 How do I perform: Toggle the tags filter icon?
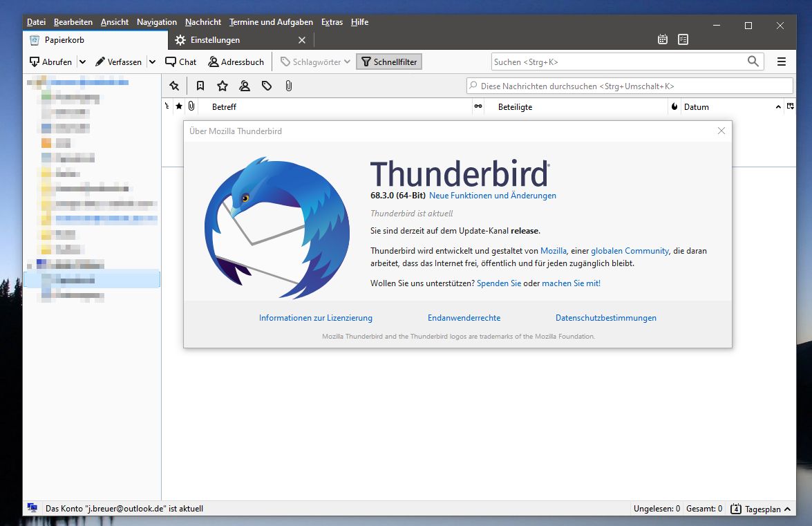click(x=267, y=86)
